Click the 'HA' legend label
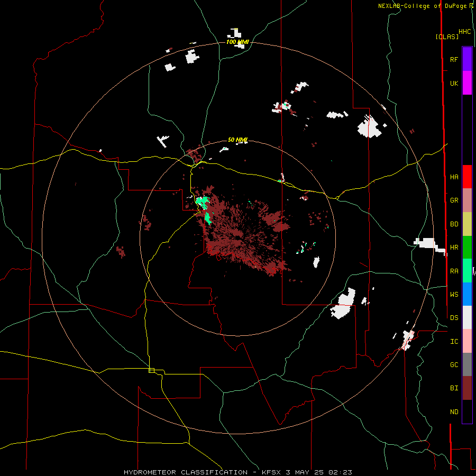The width and height of the screenshot is (476, 476). 454,177
